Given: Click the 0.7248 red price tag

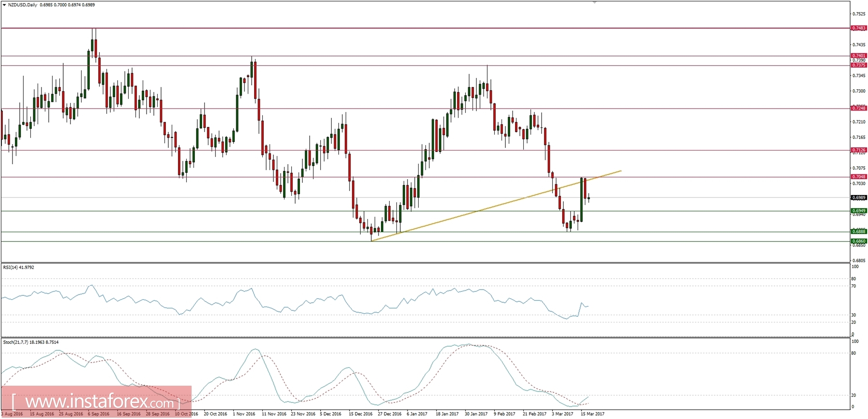Looking at the screenshot, I should point(859,108).
